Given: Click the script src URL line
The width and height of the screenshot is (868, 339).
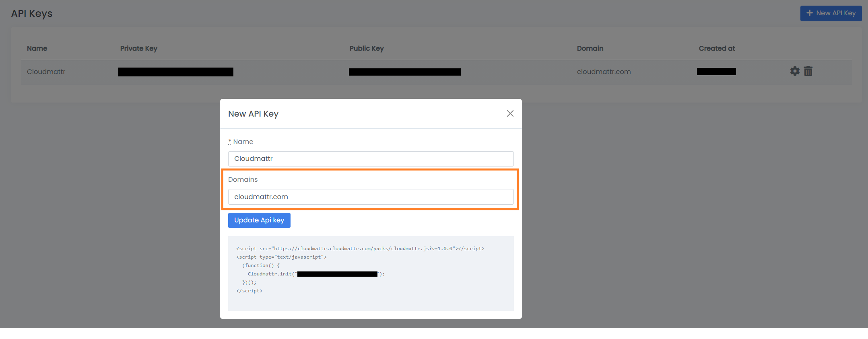Looking at the screenshot, I should coord(360,249).
